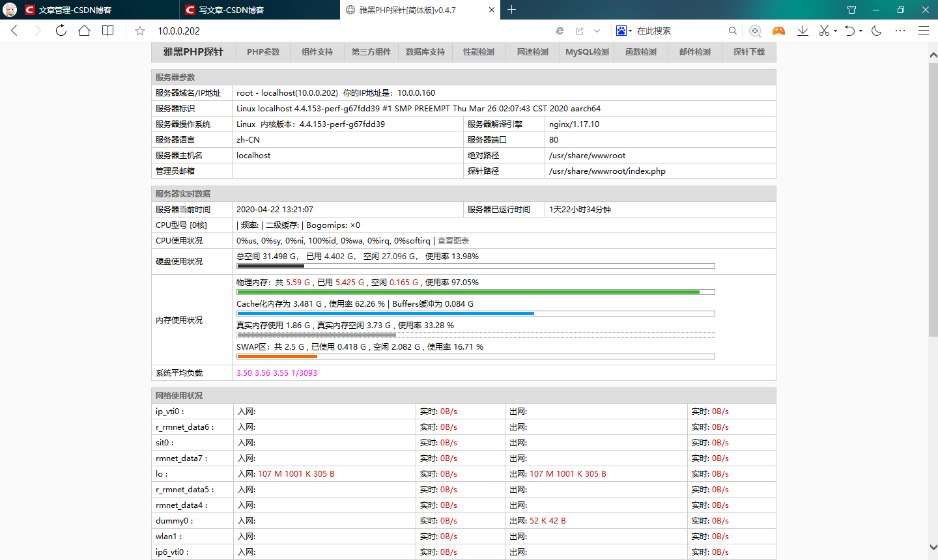
Task: Open the downloads icon in the toolbar
Action: click(x=804, y=31)
